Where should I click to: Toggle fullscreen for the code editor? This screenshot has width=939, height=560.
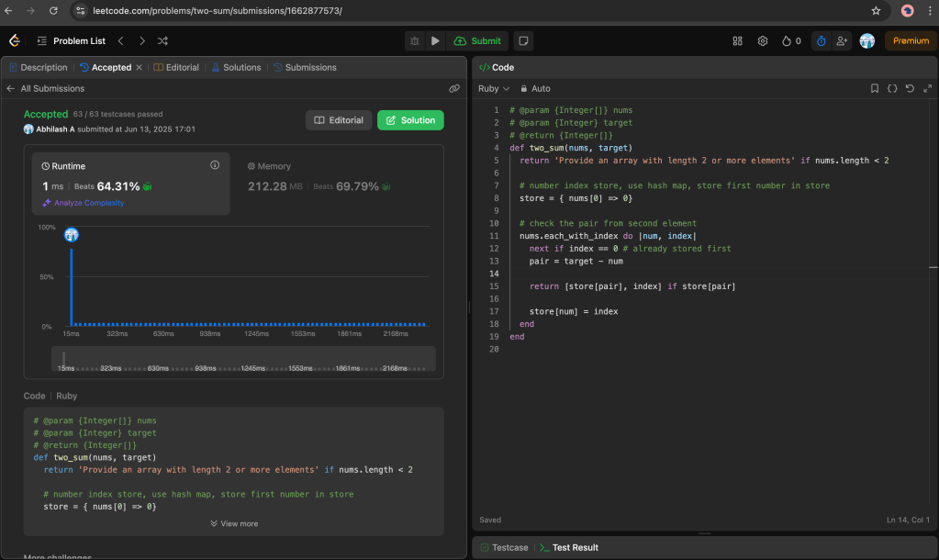point(926,89)
